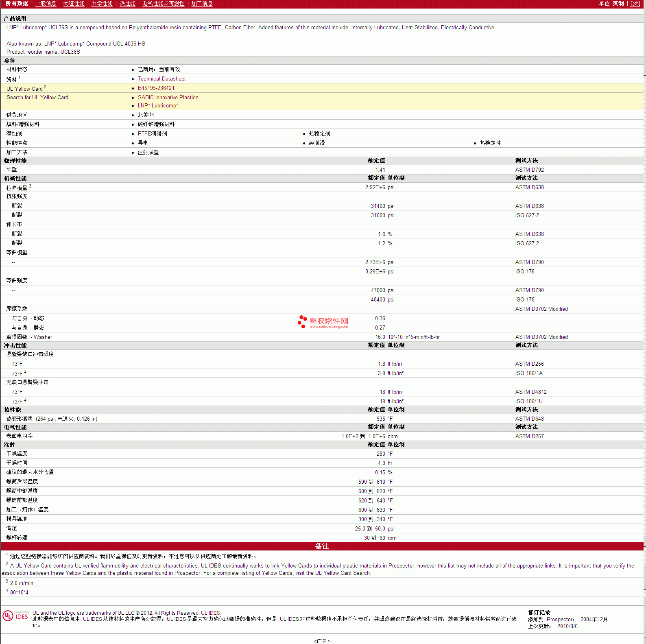646x644 pixels.
Task: Open the 热性能 tab
Action: (x=127, y=4)
